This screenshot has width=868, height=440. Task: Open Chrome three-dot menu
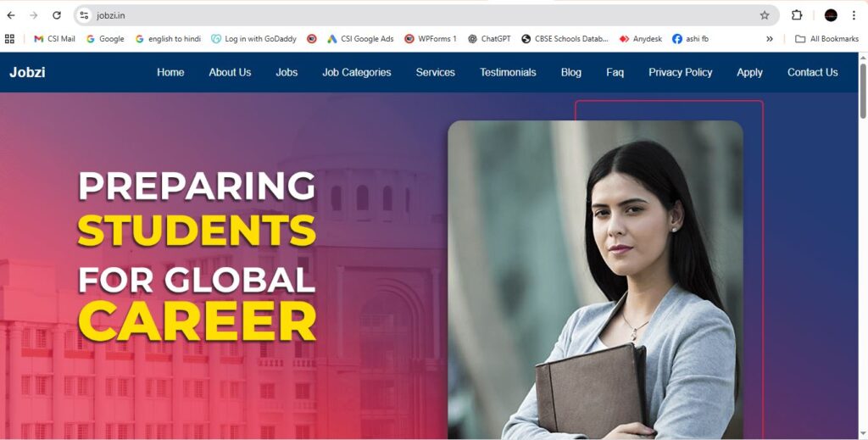854,15
